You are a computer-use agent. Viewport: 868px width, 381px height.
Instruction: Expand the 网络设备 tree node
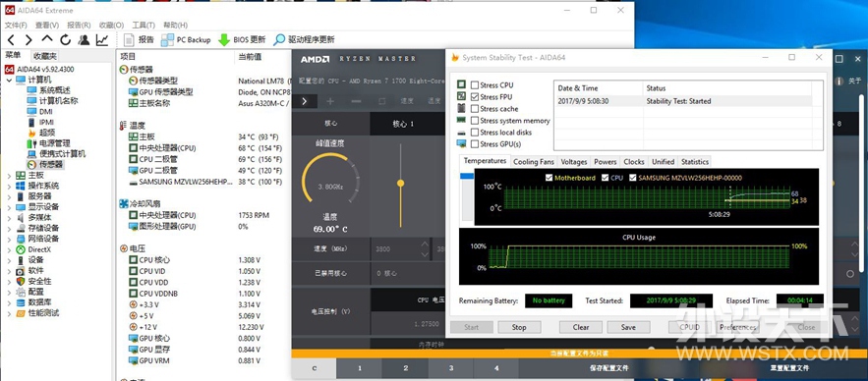tap(9, 239)
